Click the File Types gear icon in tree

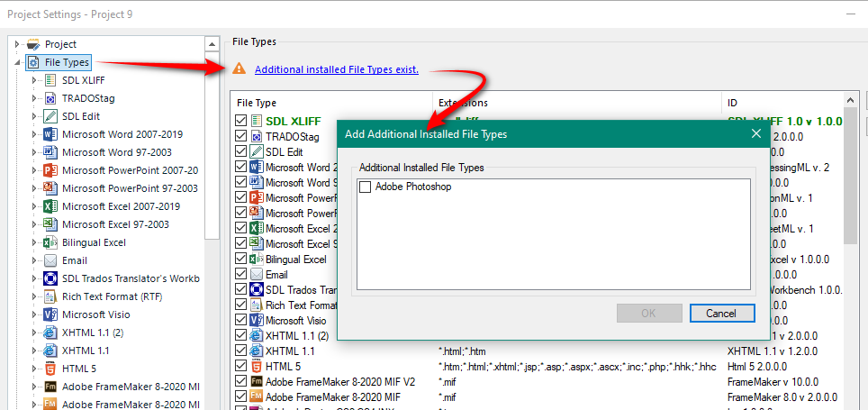pos(33,62)
